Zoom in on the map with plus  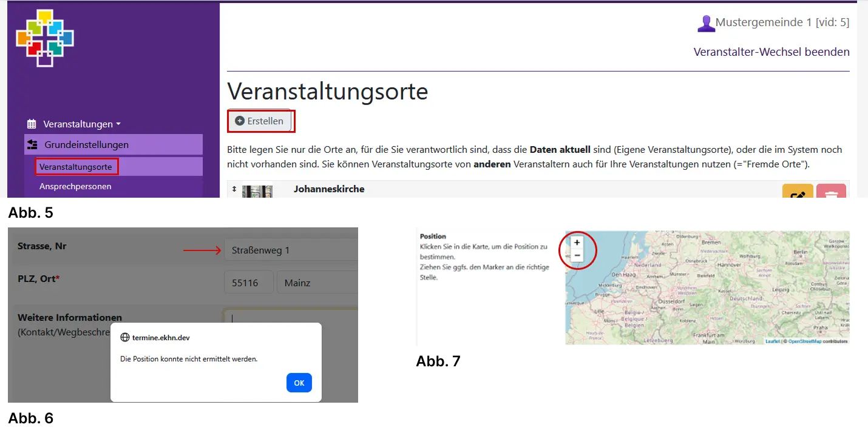[x=577, y=243]
